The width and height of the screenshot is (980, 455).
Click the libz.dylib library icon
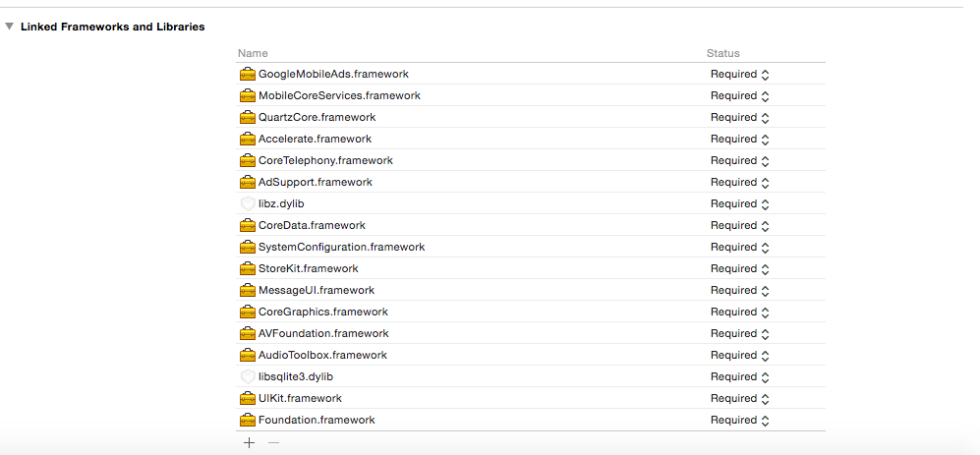tap(248, 203)
